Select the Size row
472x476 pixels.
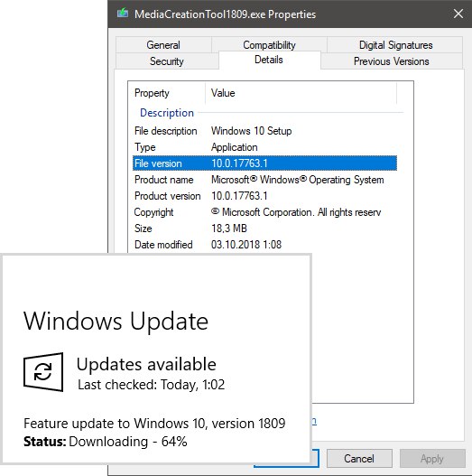[x=264, y=229]
